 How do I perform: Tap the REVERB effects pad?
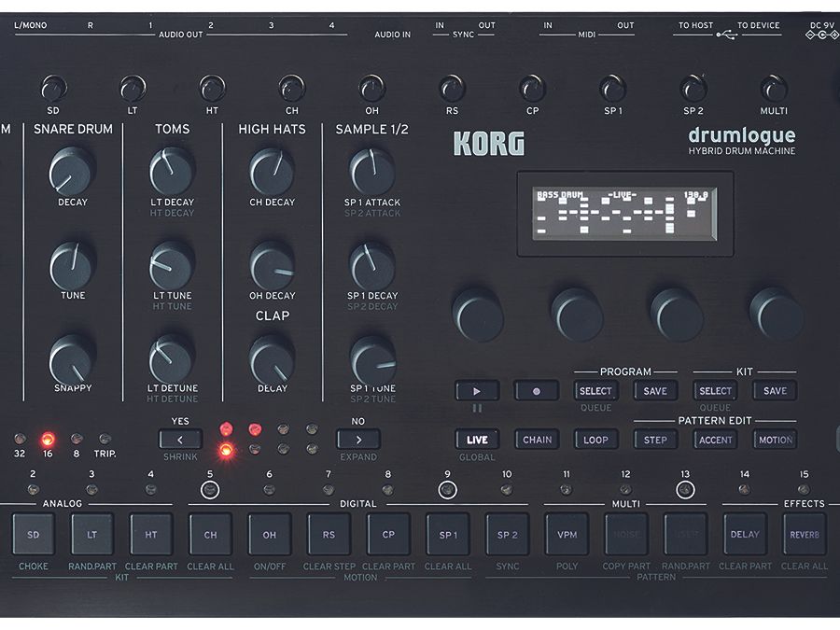click(805, 534)
